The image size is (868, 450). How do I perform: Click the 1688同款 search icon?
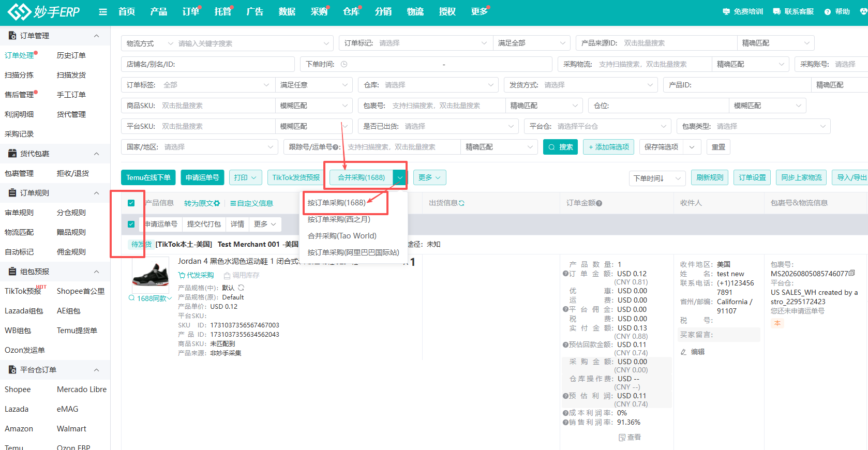pos(132,298)
